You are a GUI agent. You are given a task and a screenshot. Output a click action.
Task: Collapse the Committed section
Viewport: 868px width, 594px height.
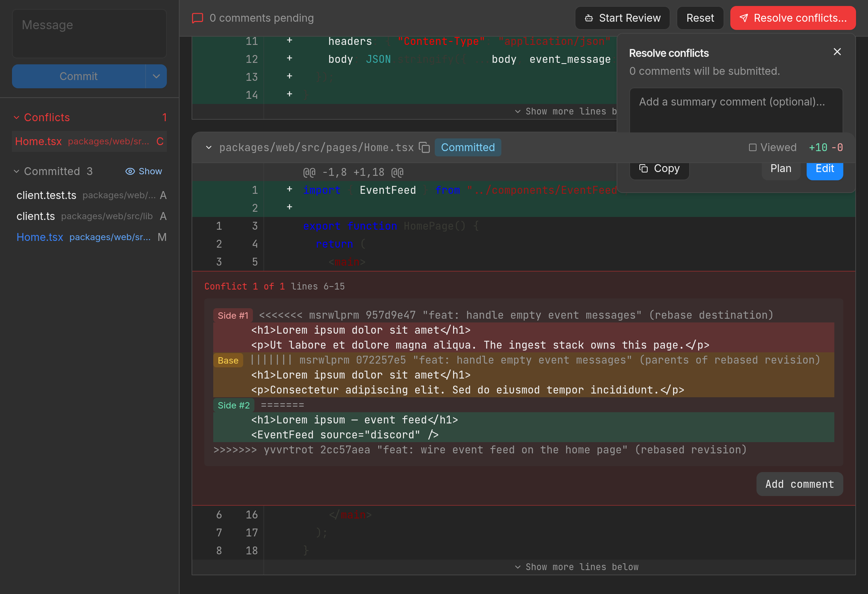pyautogui.click(x=16, y=171)
